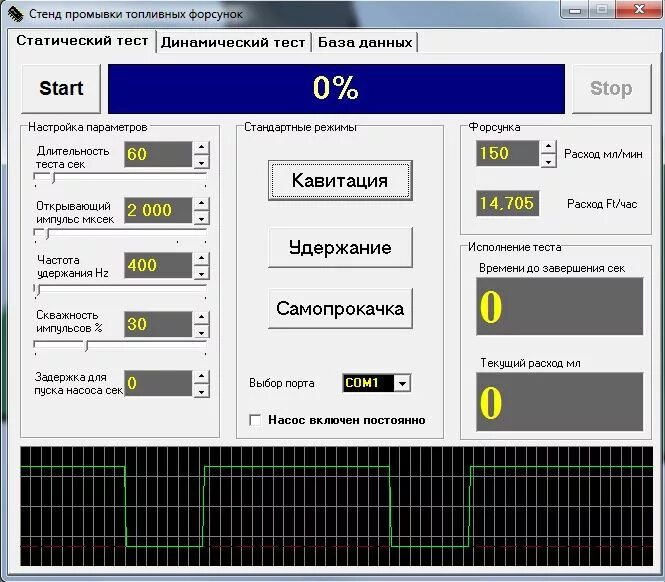
Task: Decrease Расход мл/мин injector value
Action: 549,161
